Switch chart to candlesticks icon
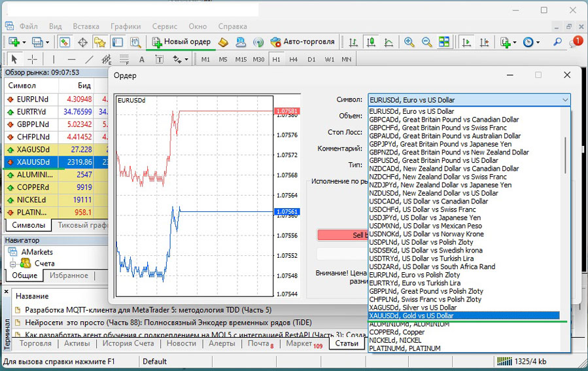This screenshot has width=588, height=371. [371, 42]
